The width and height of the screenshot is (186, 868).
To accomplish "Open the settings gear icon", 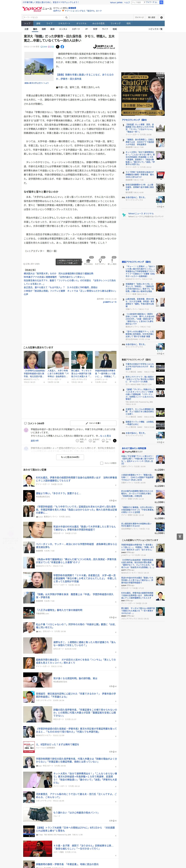I will point(161,18).
